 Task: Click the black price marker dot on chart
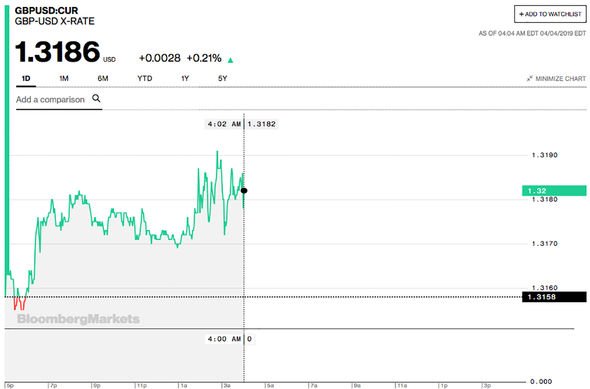click(x=244, y=191)
